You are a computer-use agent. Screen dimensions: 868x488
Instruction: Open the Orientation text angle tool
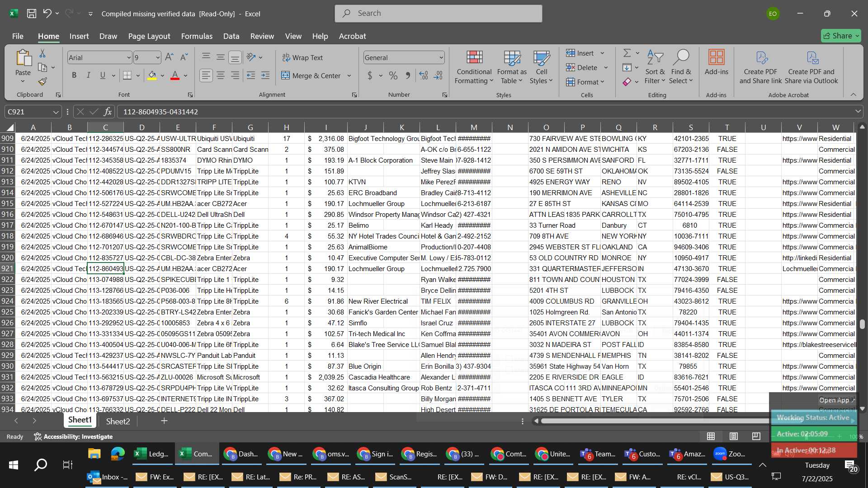tap(251, 57)
